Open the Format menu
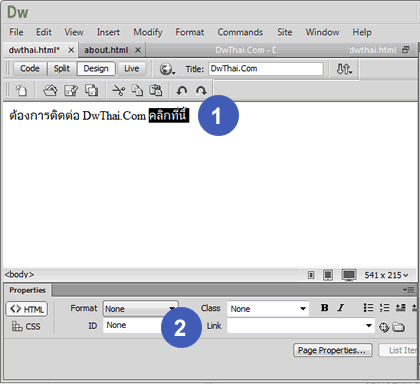Screen dimensions: 420x384 click(x=190, y=32)
